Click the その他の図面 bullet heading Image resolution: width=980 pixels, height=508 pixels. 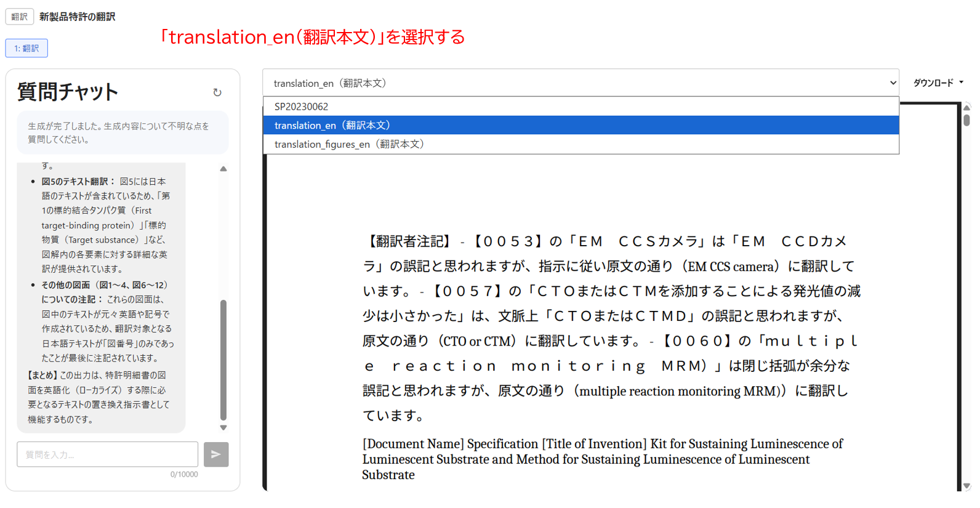tap(105, 292)
